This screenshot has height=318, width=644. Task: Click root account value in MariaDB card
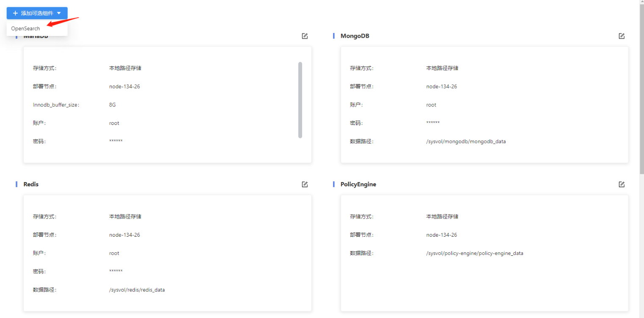pos(114,123)
